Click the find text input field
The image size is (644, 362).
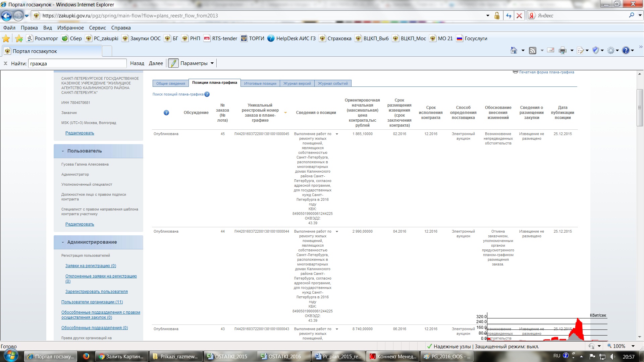click(77, 63)
